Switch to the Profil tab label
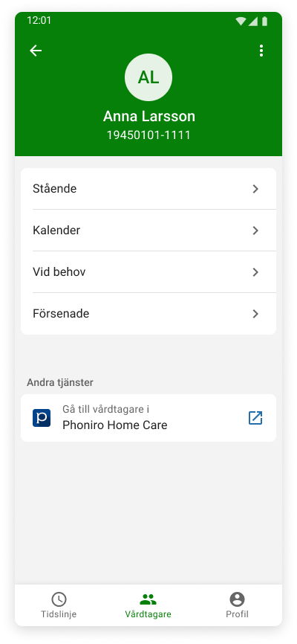The width and height of the screenshot is (297, 644). (237, 614)
